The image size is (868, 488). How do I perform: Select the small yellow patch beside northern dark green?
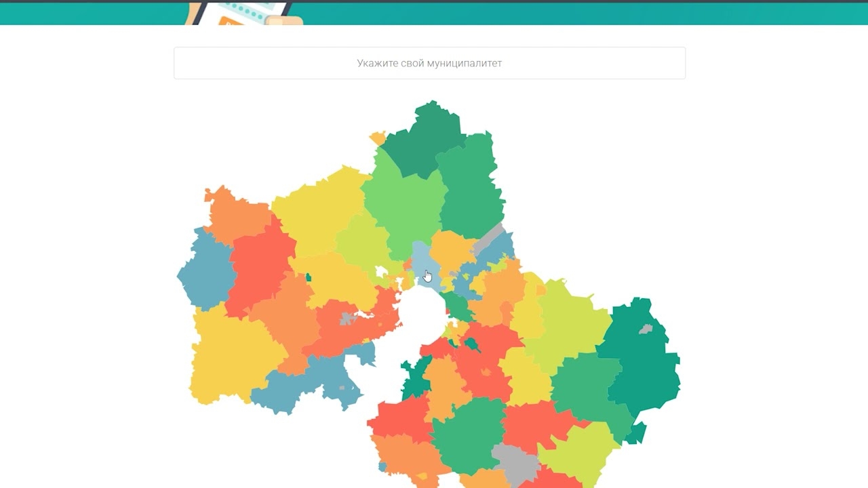(378, 138)
